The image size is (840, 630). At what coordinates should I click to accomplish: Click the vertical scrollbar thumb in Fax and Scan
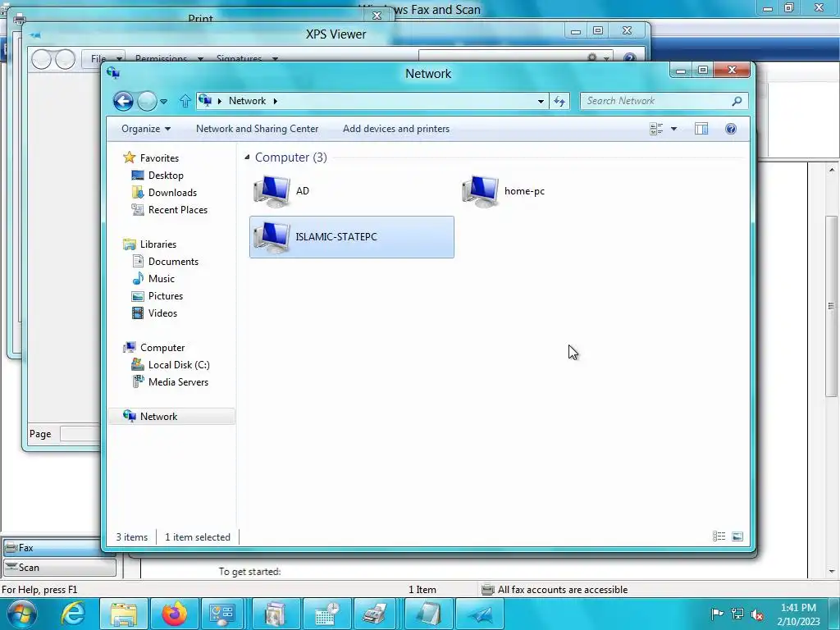(x=832, y=306)
